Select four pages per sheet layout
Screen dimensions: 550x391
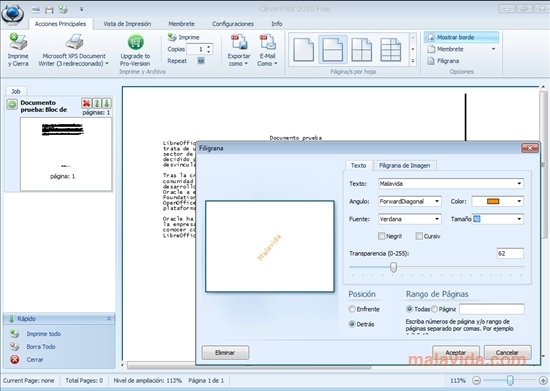tap(362, 50)
